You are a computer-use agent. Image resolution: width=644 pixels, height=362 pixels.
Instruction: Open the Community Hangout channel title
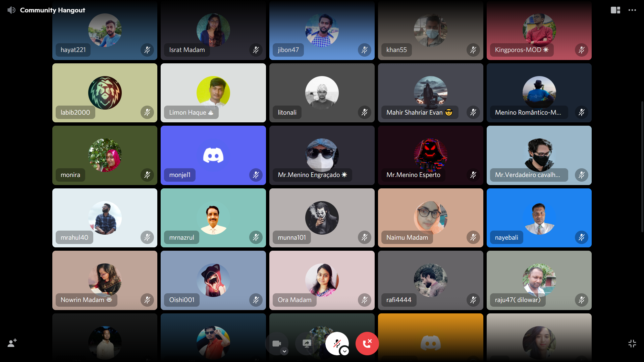53,10
